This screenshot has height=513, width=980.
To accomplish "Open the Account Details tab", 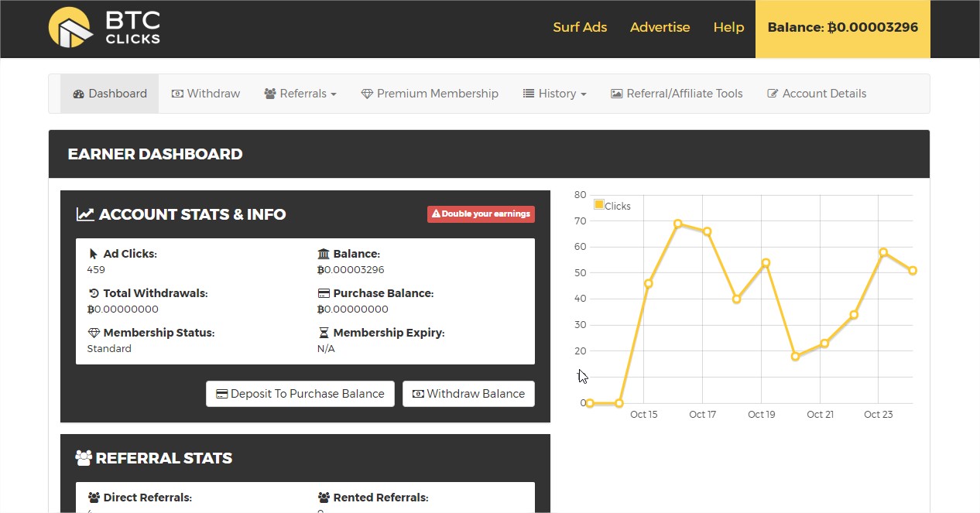I will coord(817,94).
